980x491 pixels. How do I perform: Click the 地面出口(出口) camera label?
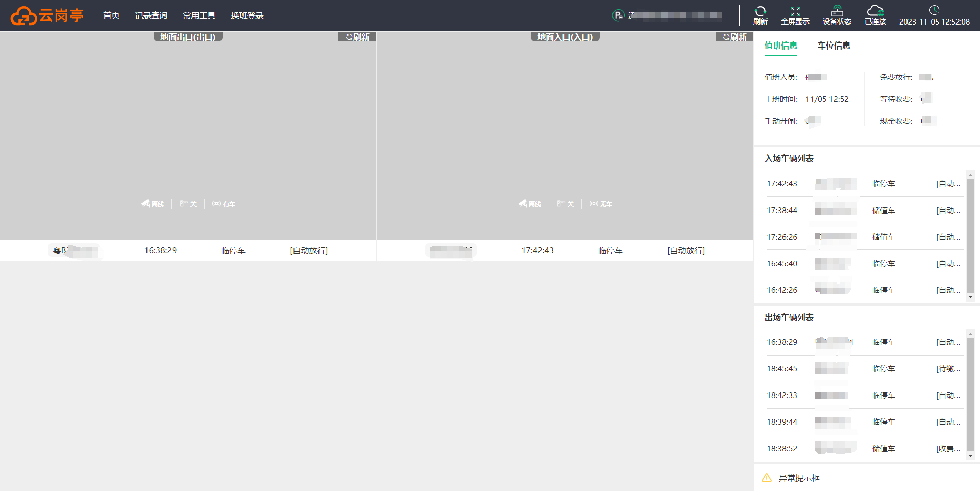(x=188, y=37)
